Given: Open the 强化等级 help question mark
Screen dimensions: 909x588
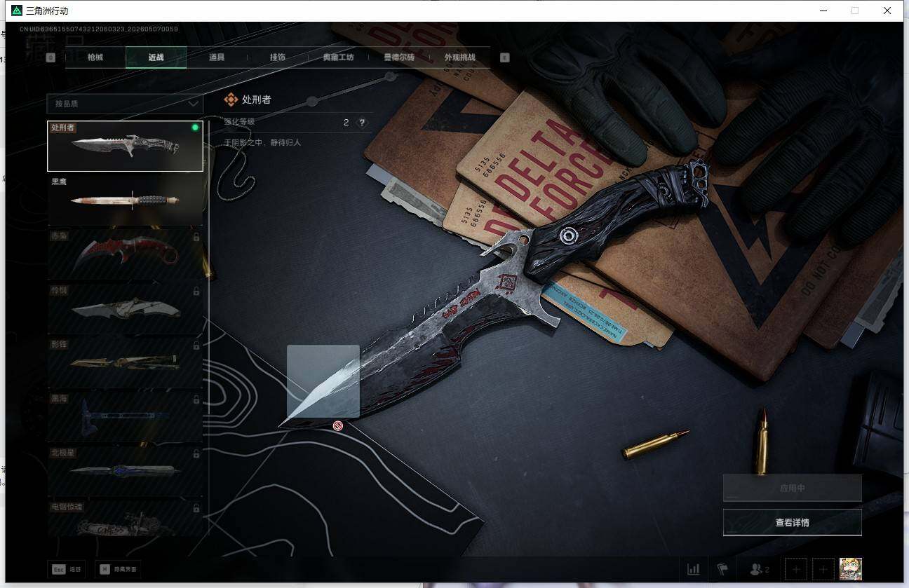Looking at the screenshot, I should pos(362,123).
